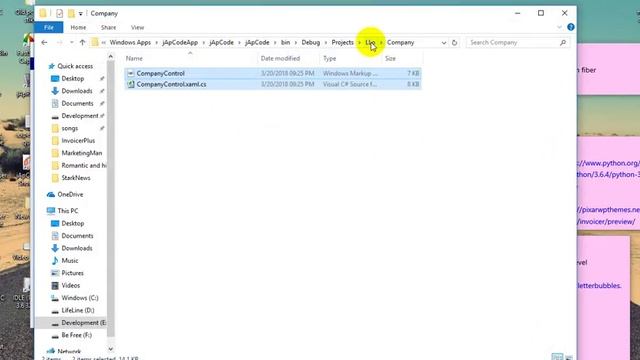The width and height of the screenshot is (640, 360).
Task: Open Music under This PC
Action: tap(69, 260)
